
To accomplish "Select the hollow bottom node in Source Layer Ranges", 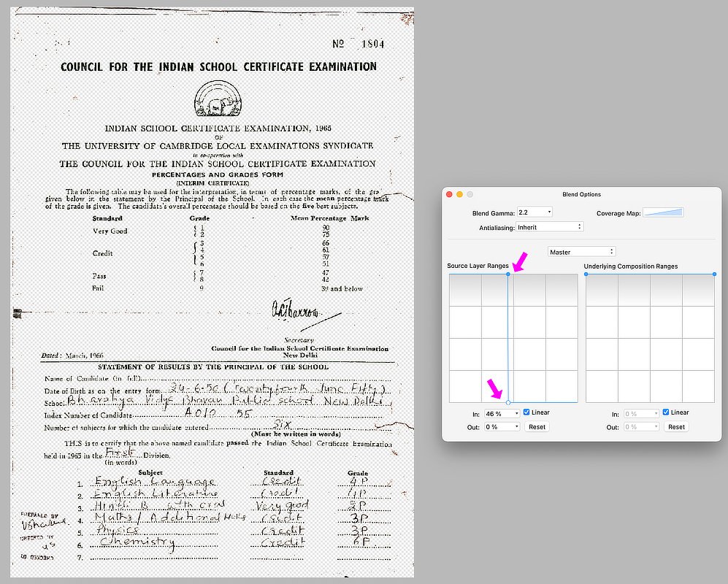I will pos(508,402).
